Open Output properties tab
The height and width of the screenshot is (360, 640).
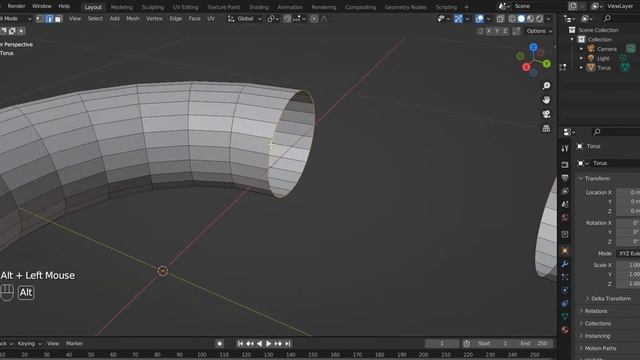click(x=565, y=178)
